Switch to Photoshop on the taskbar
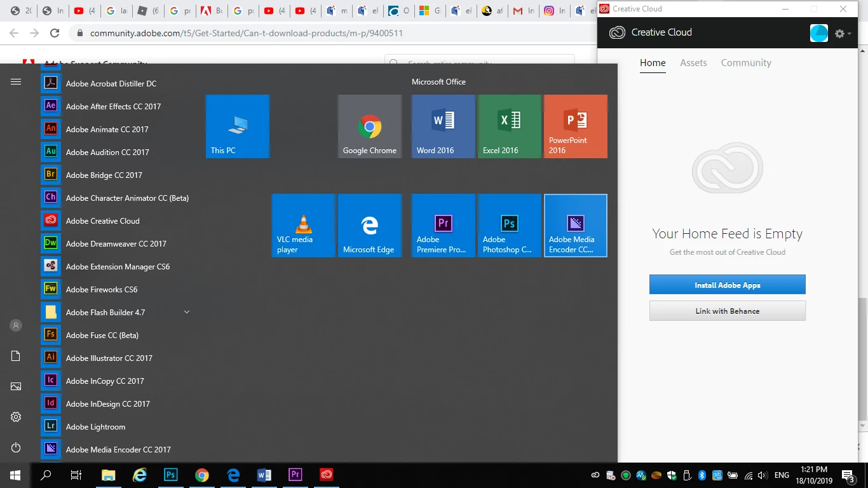The image size is (868, 488). tap(171, 475)
